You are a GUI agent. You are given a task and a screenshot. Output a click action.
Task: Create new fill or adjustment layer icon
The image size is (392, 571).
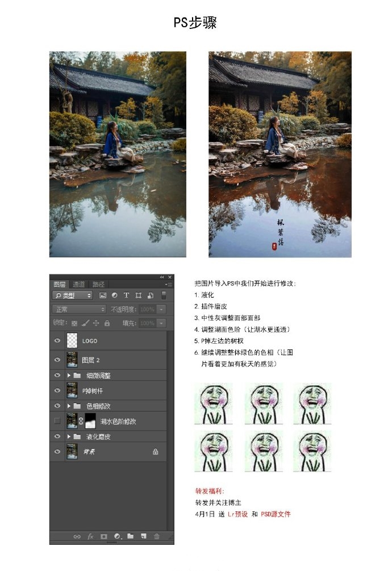(117, 536)
